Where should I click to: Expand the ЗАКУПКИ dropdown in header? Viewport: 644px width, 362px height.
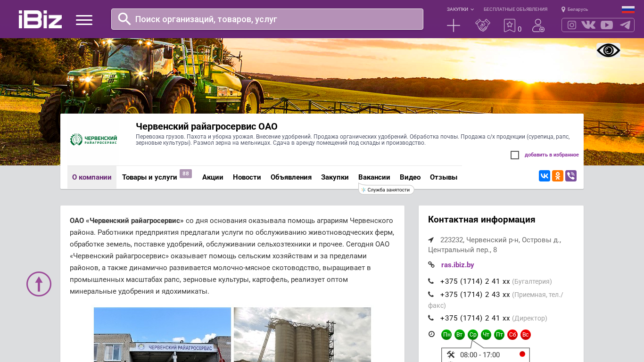coord(460,9)
